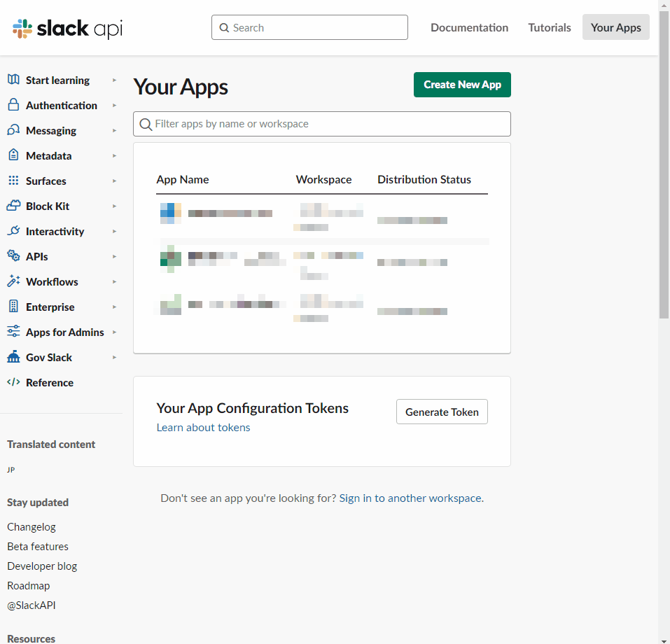670x644 pixels.
Task: Open the Reference sidebar item
Action: 50,382
